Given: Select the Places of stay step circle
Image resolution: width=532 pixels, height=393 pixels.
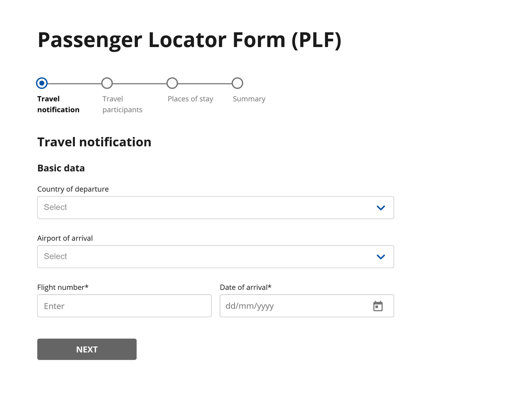Looking at the screenshot, I should (172, 83).
